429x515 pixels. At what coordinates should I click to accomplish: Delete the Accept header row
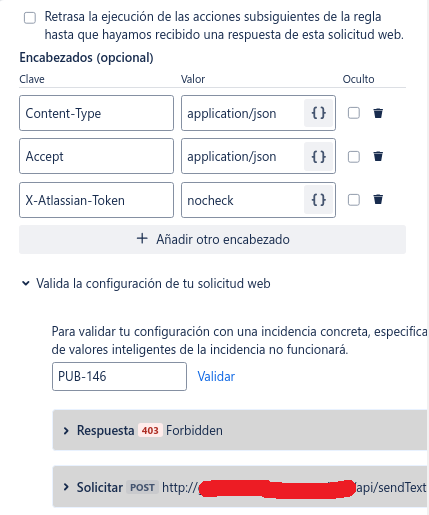(x=378, y=156)
